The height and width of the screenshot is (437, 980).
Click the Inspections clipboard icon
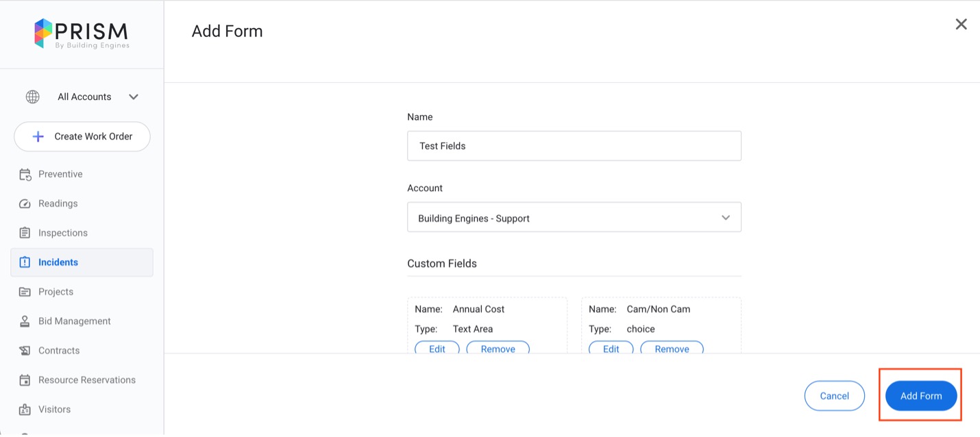[x=25, y=233]
